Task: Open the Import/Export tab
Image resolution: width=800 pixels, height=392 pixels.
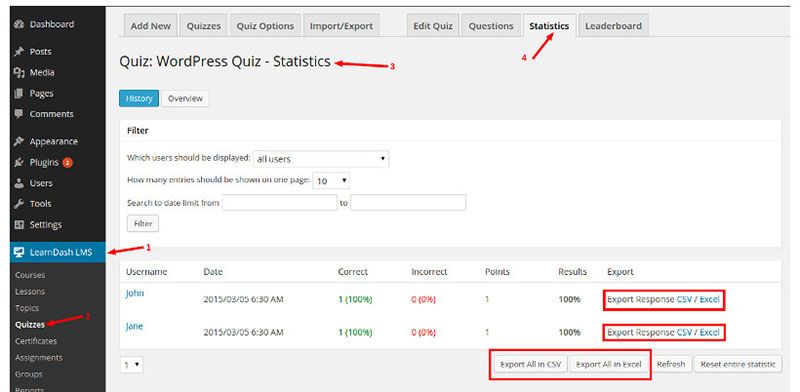Action: pos(341,26)
